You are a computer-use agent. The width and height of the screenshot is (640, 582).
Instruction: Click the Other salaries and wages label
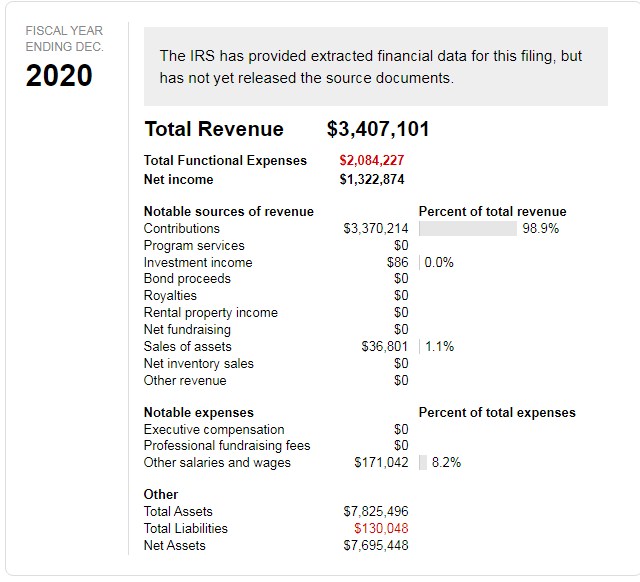point(217,463)
